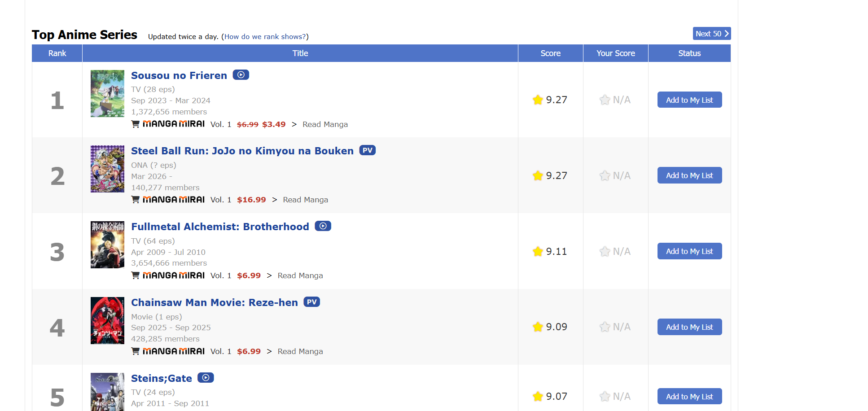
Task: Click the grey Your Score star for Steins;Gate
Action: click(x=605, y=396)
